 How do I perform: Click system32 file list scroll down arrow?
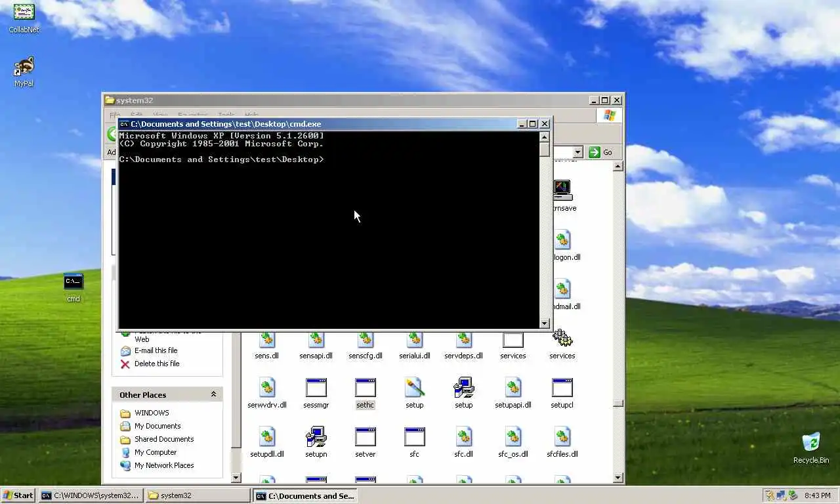(618, 478)
